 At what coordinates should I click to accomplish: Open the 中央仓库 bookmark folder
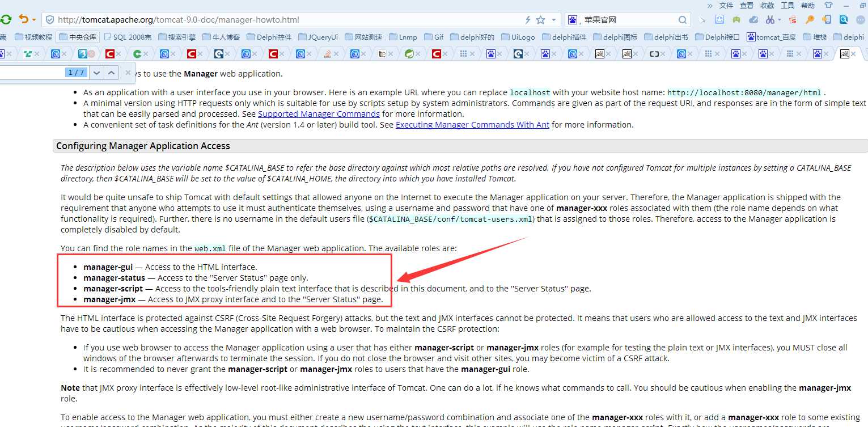(77, 37)
